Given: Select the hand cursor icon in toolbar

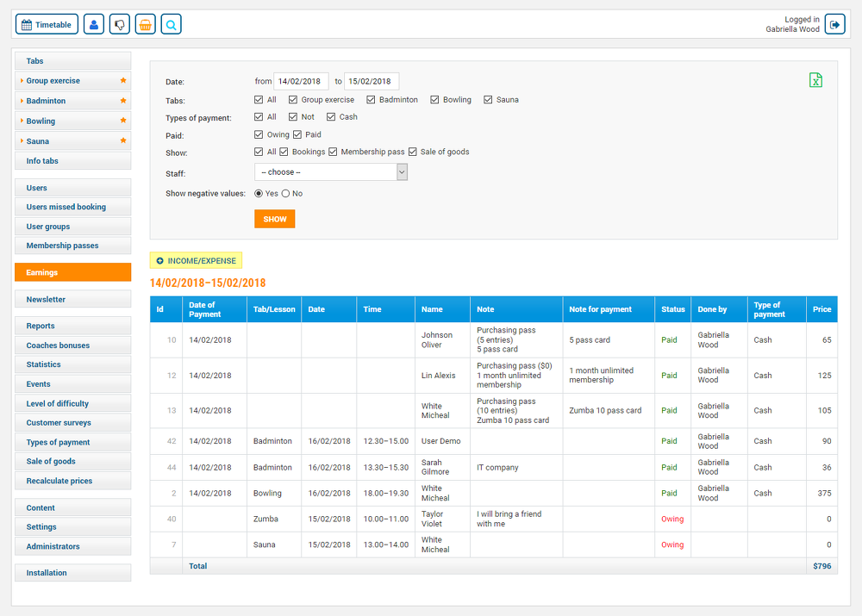Looking at the screenshot, I should click(119, 24).
